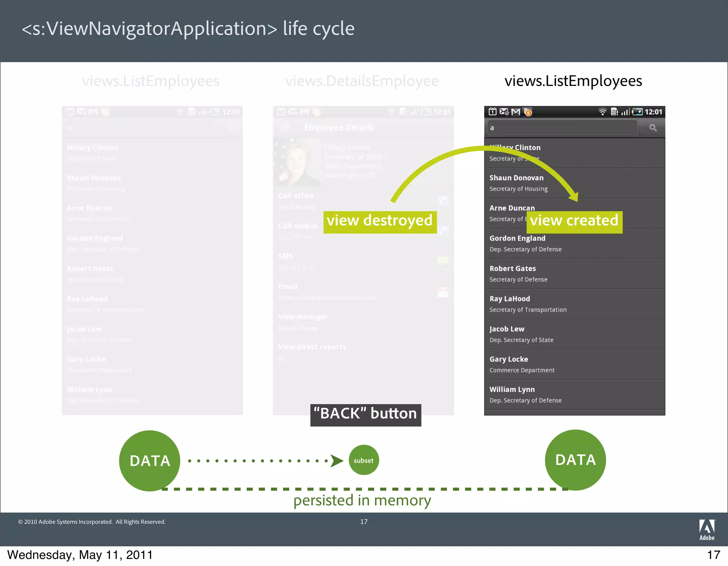728x566 pixels.
Task: Click the search field containing 'a'
Action: click(x=563, y=128)
